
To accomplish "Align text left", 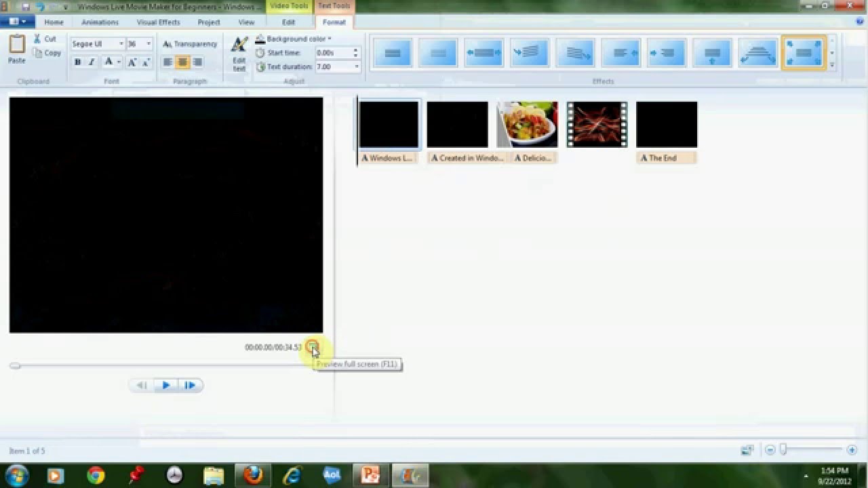I will 167,62.
